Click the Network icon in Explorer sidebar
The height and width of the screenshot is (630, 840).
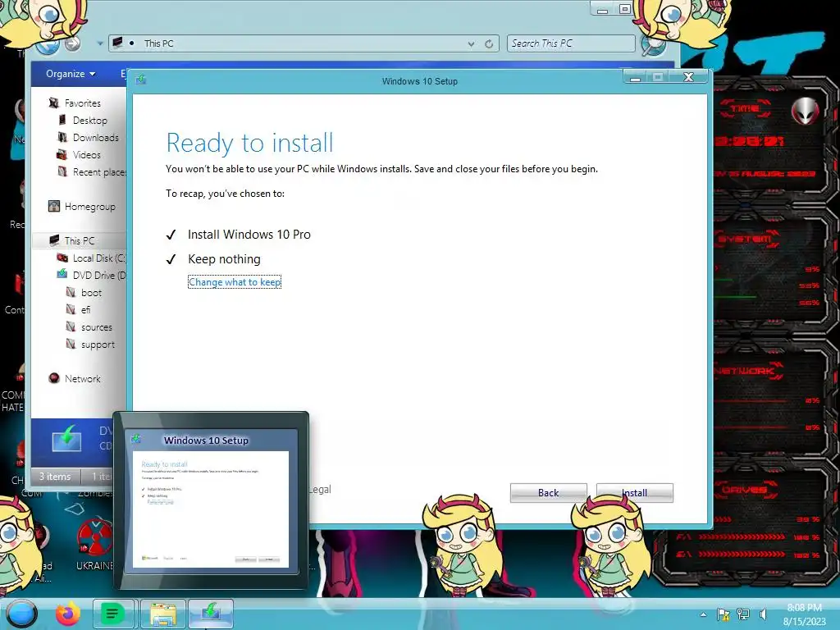tap(53, 378)
